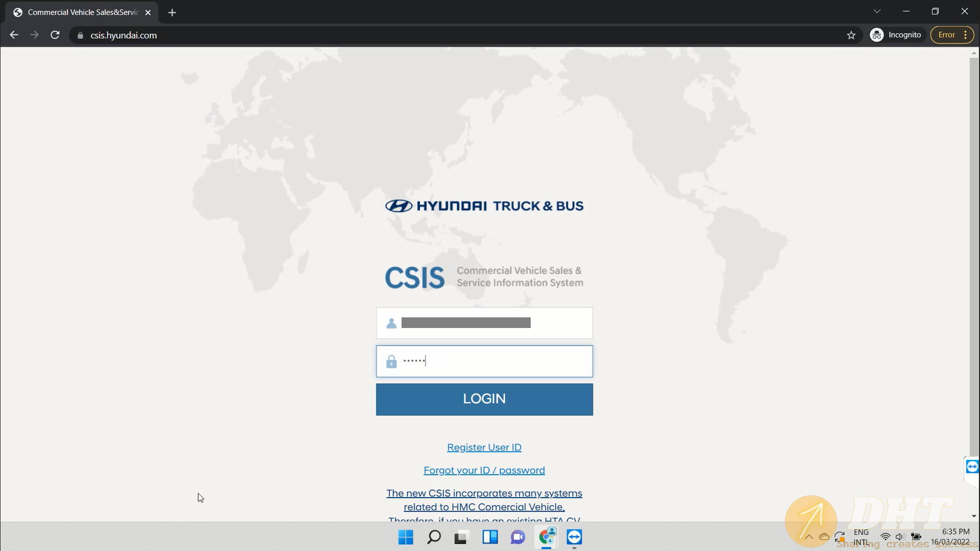Restore down the Chrome window

pos(935,11)
